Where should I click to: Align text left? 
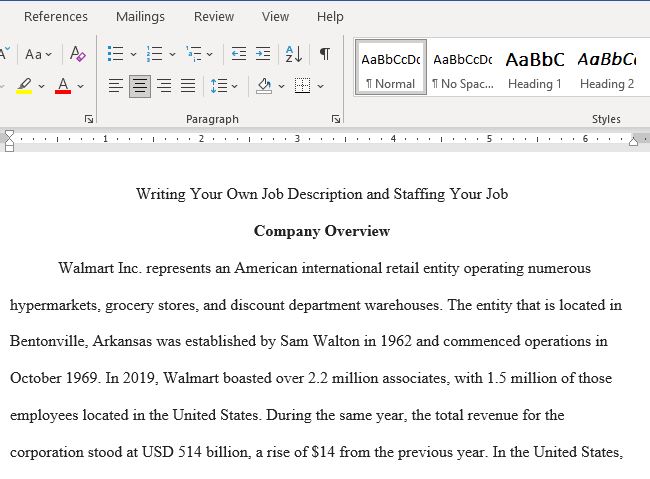(x=116, y=86)
